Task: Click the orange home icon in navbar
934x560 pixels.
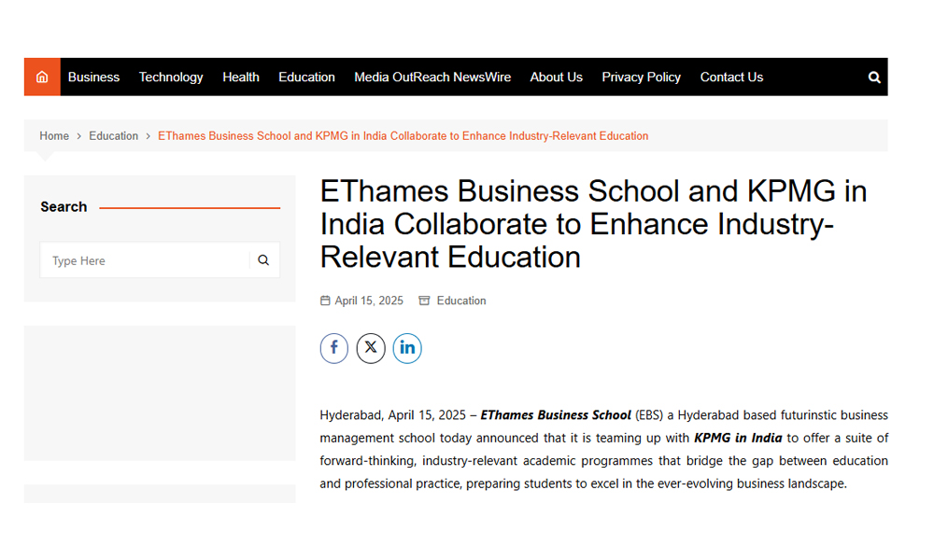Action: pos(42,77)
